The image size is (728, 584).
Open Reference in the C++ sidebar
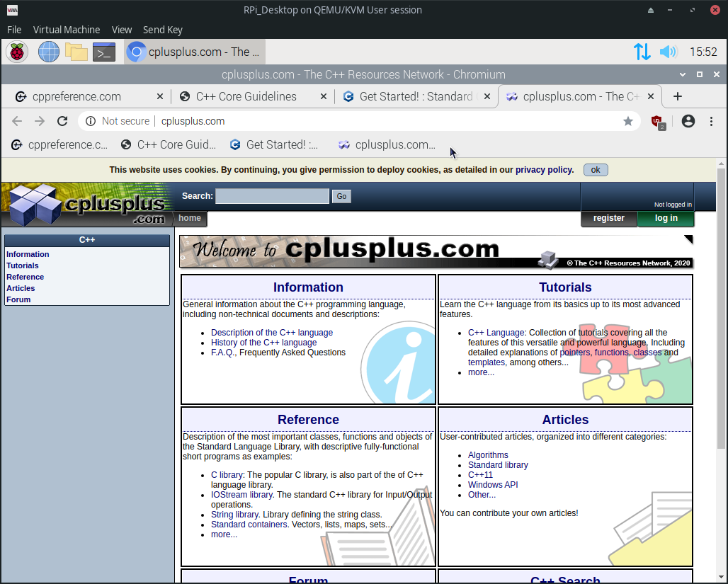coord(25,277)
